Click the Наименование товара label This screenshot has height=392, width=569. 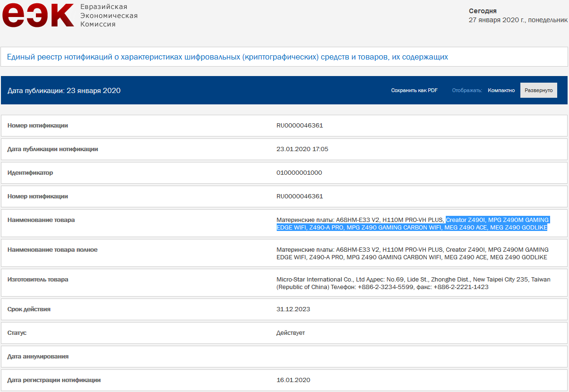click(x=41, y=220)
